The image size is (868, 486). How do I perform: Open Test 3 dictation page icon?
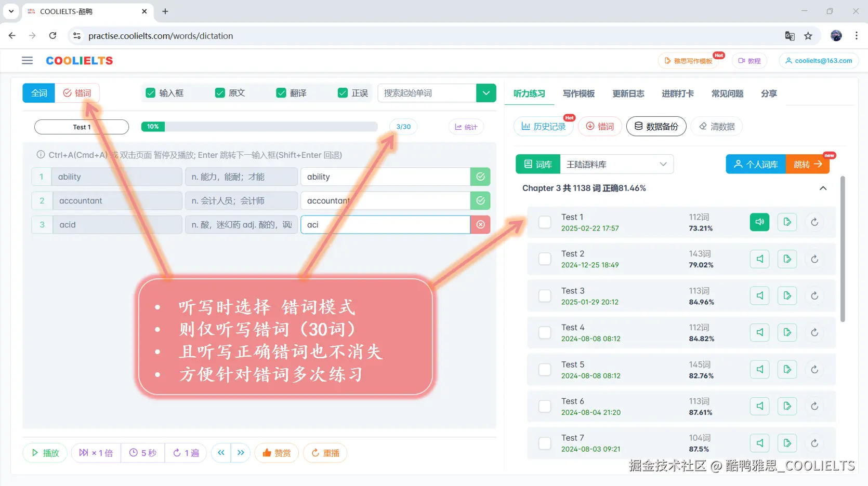click(x=787, y=295)
